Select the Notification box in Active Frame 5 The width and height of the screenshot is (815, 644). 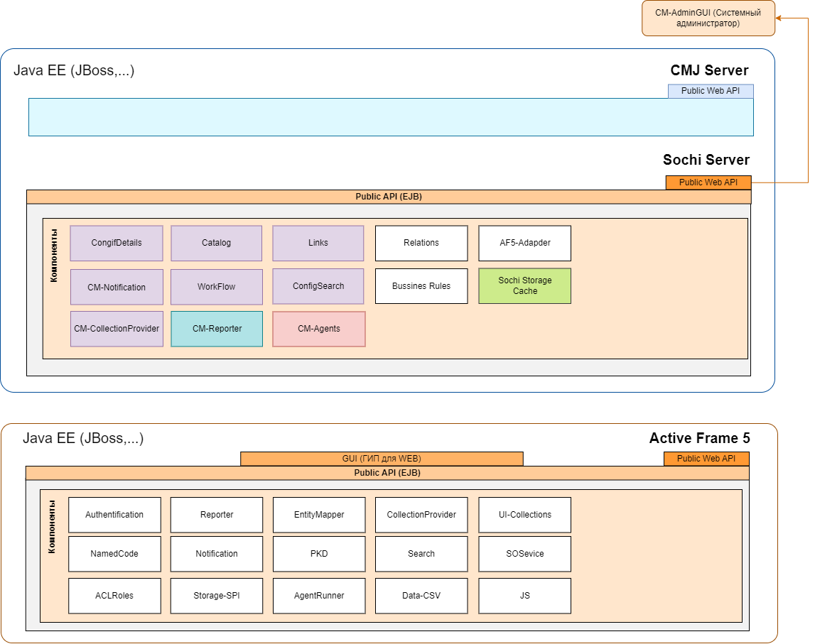click(217, 554)
